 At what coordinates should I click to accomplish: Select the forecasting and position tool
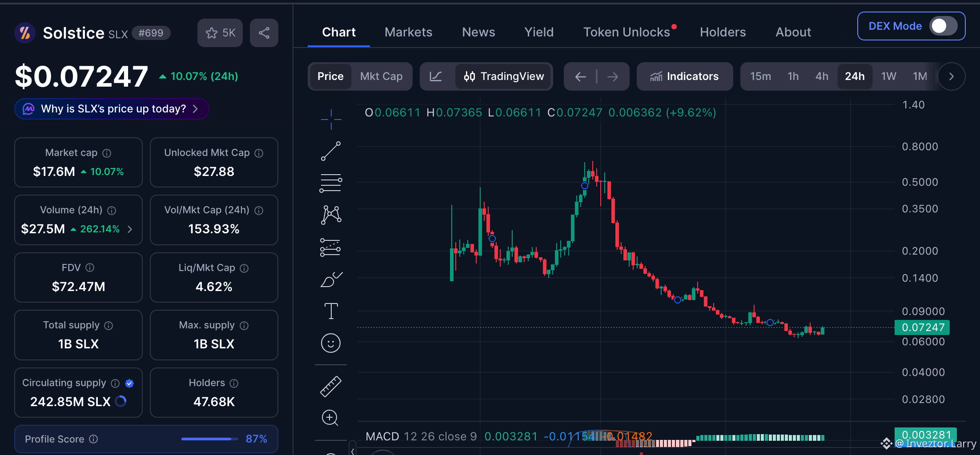(x=331, y=247)
